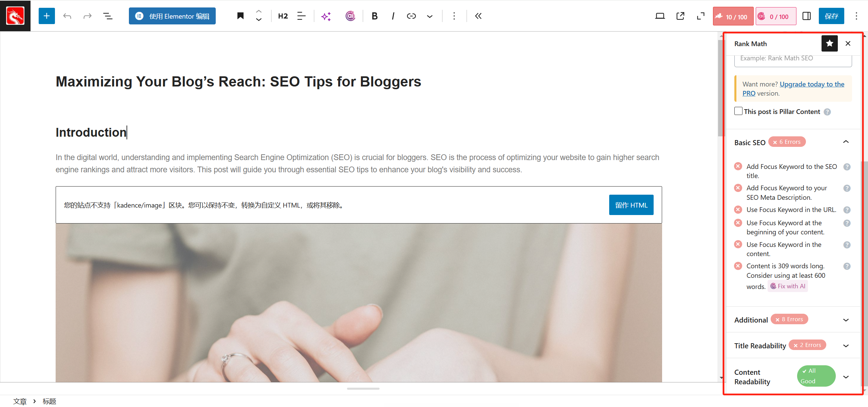Open the block inserter with the plus icon

click(x=46, y=16)
